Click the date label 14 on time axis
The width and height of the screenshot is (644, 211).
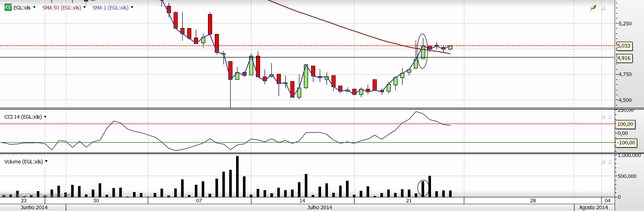pyautogui.click(x=303, y=201)
